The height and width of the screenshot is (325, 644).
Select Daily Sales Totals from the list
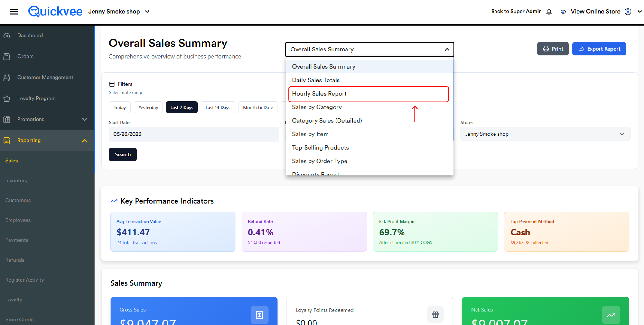click(369, 80)
